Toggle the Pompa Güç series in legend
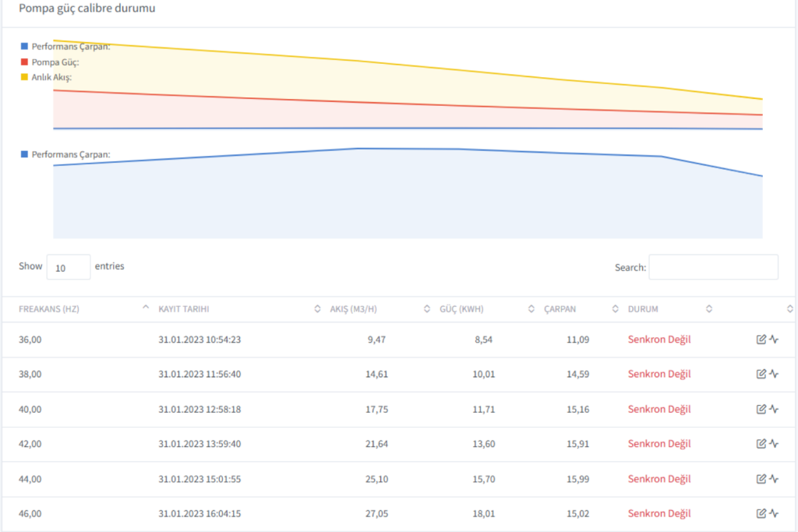Screen dimensions: 798x532 point(55,62)
